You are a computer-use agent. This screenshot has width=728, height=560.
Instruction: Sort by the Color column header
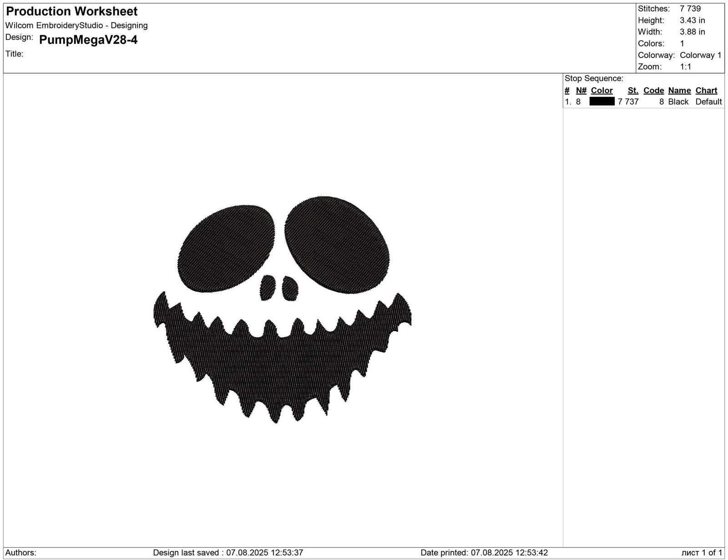(601, 90)
